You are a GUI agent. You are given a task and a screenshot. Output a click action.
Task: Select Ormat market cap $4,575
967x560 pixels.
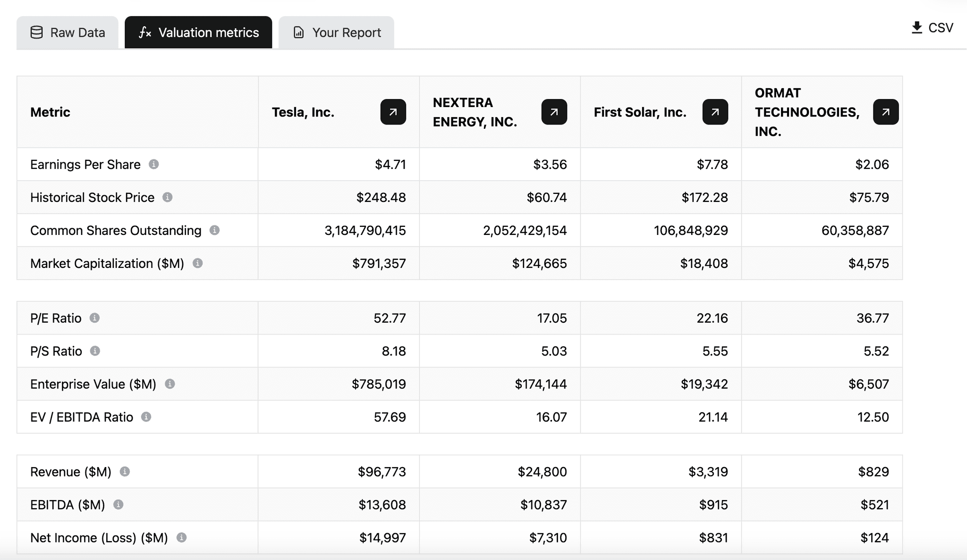[869, 264]
